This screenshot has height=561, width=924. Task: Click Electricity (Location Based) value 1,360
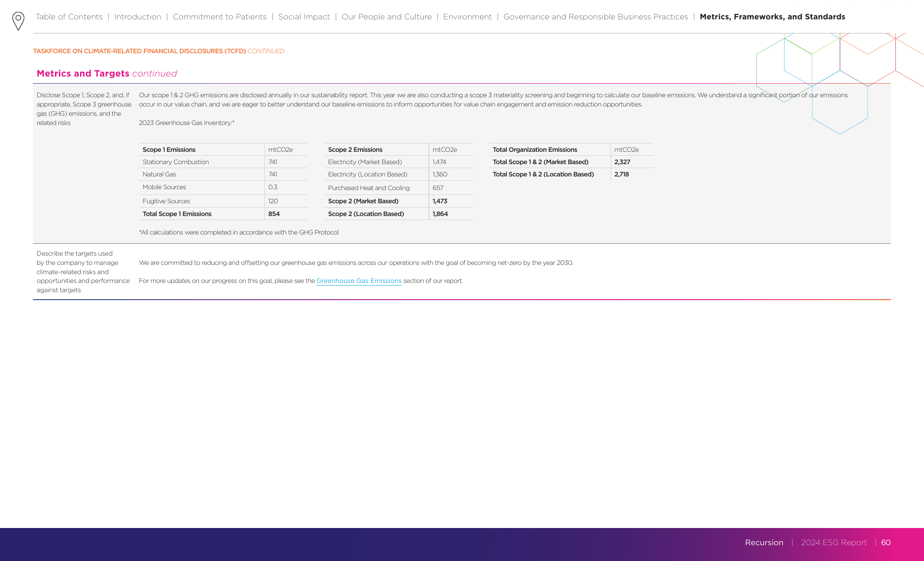pyautogui.click(x=440, y=174)
